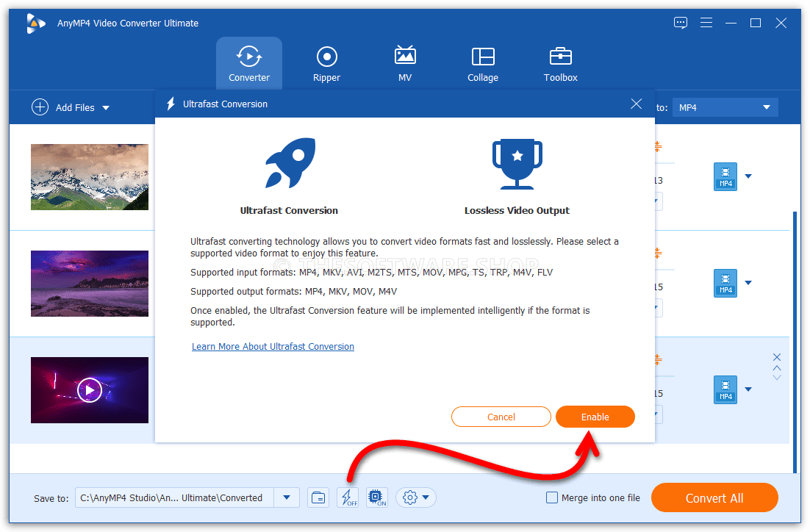The height and width of the screenshot is (532, 810).
Task: Open the Learn More About Ultrafast Conversion link
Action: coord(273,347)
